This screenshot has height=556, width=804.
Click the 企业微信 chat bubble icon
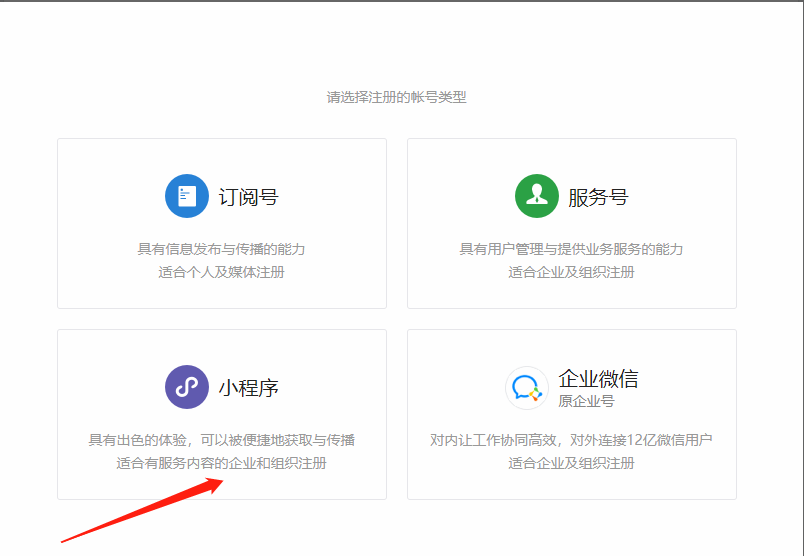pos(526,388)
